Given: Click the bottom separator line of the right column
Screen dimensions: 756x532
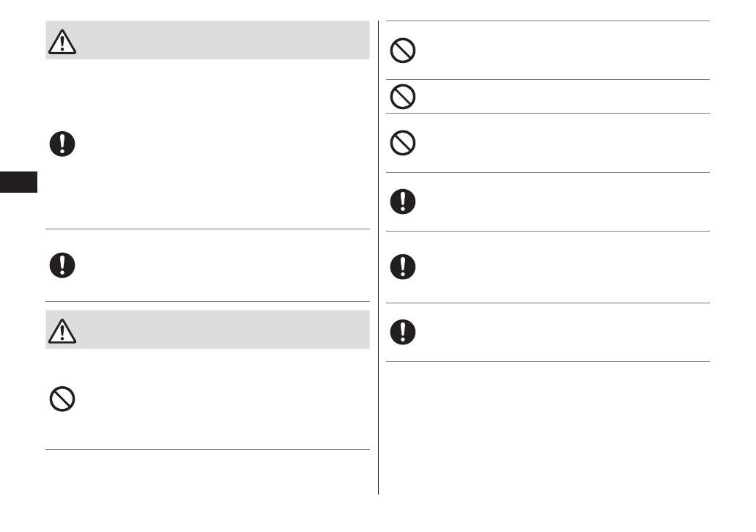Looking at the screenshot, I should point(548,361).
